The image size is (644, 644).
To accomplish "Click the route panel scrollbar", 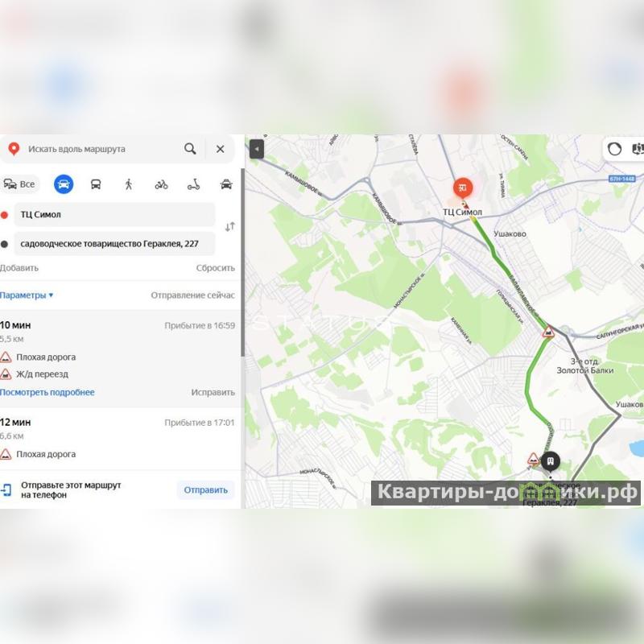I will pyautogui.click(x=243, y=263).
